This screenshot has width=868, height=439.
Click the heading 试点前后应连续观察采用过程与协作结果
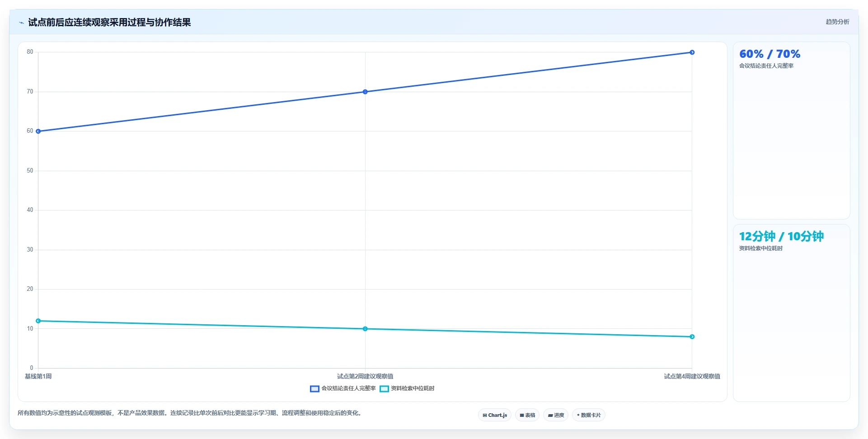click(109, 22)
